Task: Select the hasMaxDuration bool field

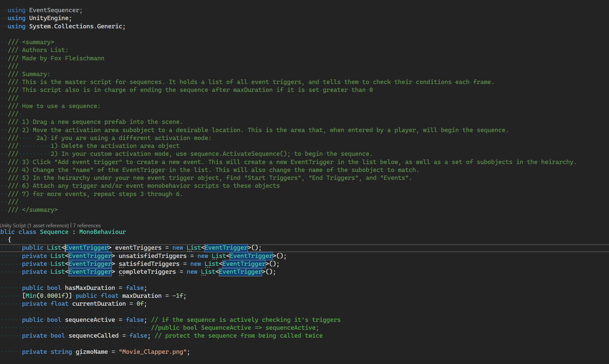Action: coord(87,288)
